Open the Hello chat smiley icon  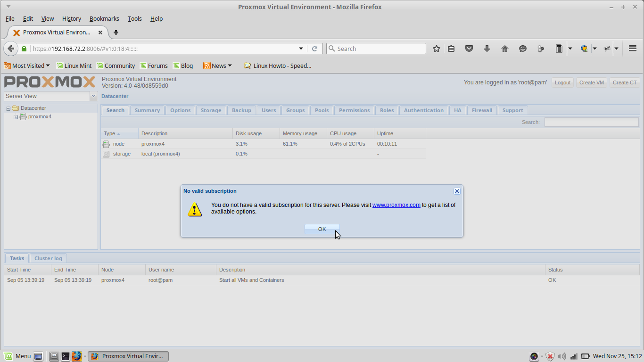click(523, 49)
